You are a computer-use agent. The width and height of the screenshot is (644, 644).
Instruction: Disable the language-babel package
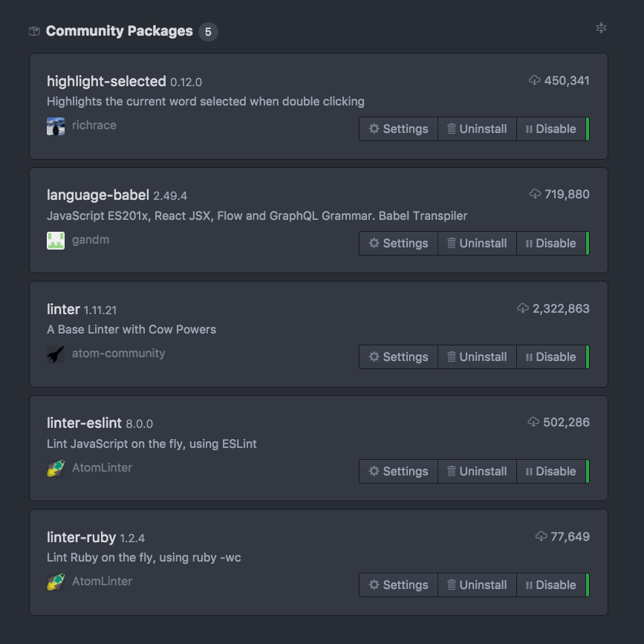(x=550, y=243)
